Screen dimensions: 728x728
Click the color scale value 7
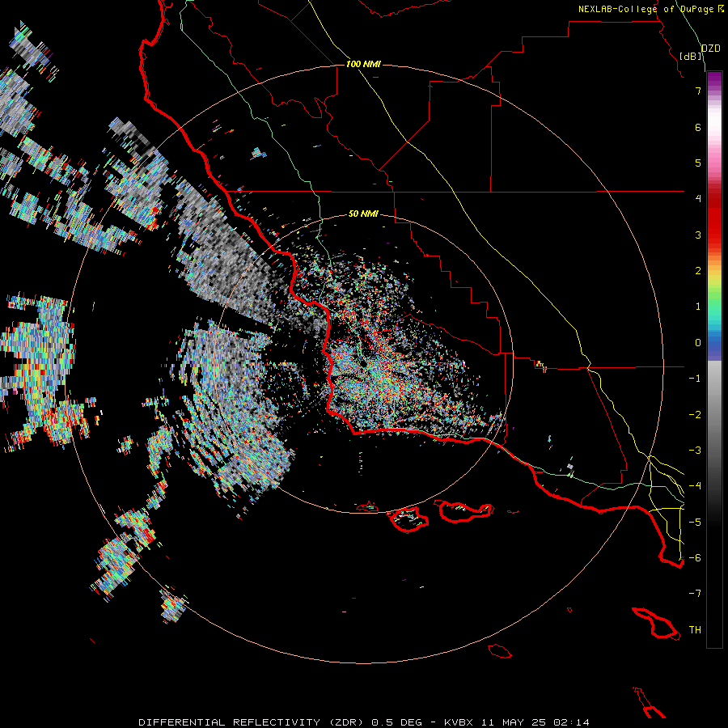(698, 91)
